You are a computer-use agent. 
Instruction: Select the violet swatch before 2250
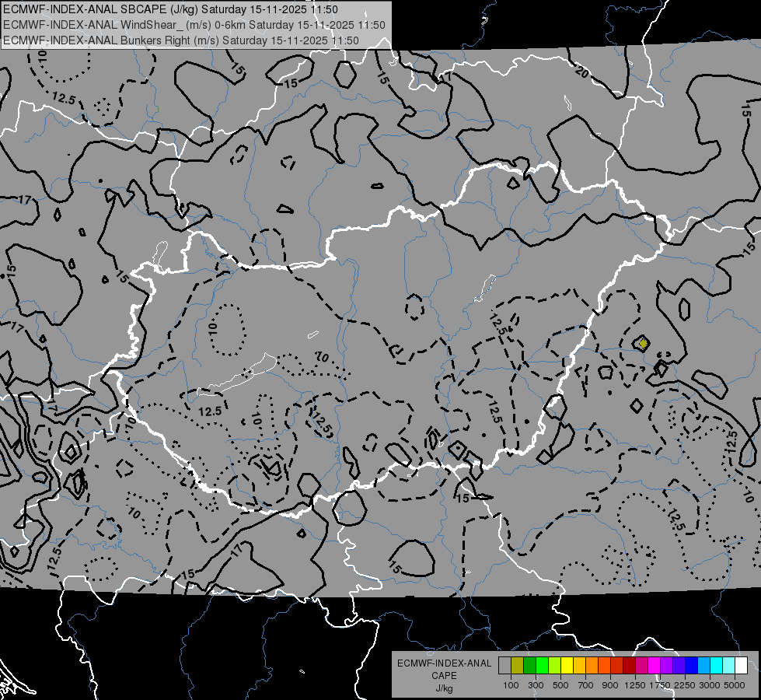[679, 665]
